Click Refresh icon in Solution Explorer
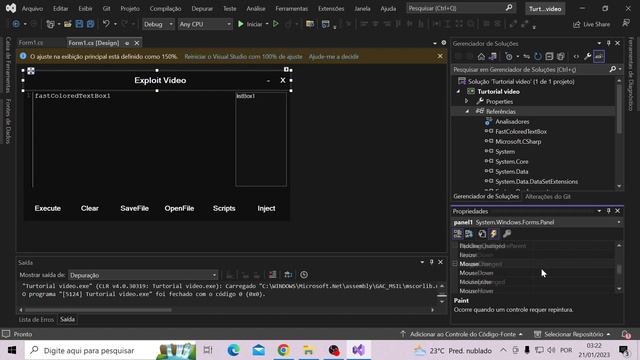The width and height of the screenshot is (640, 360). click(x=538, y=57)
